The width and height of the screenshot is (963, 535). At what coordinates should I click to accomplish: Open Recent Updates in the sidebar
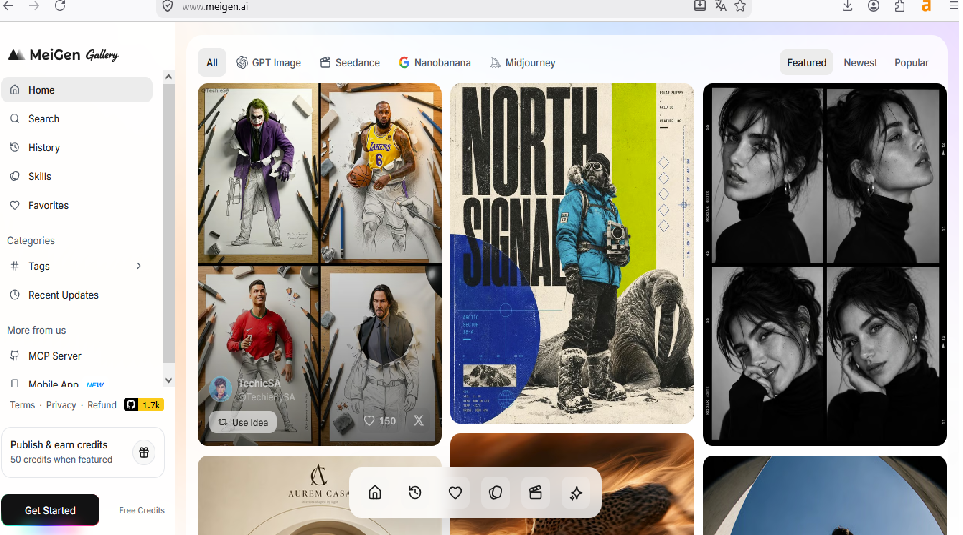77,295
